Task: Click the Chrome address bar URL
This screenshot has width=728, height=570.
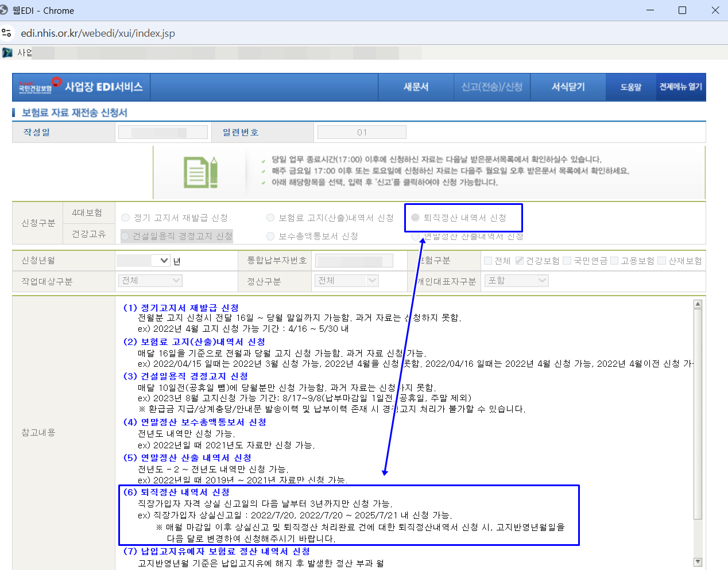Action: [x=98, y=33]
